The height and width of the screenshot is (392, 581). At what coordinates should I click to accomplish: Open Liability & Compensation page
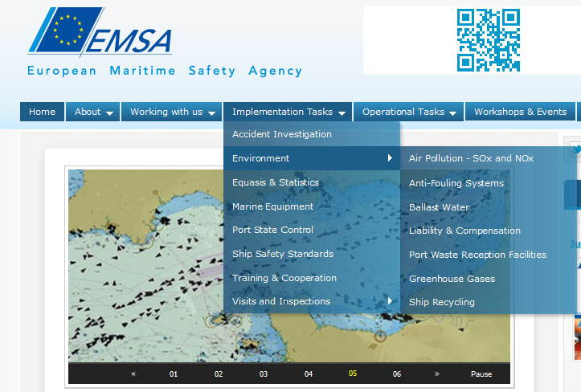point(464,231)
